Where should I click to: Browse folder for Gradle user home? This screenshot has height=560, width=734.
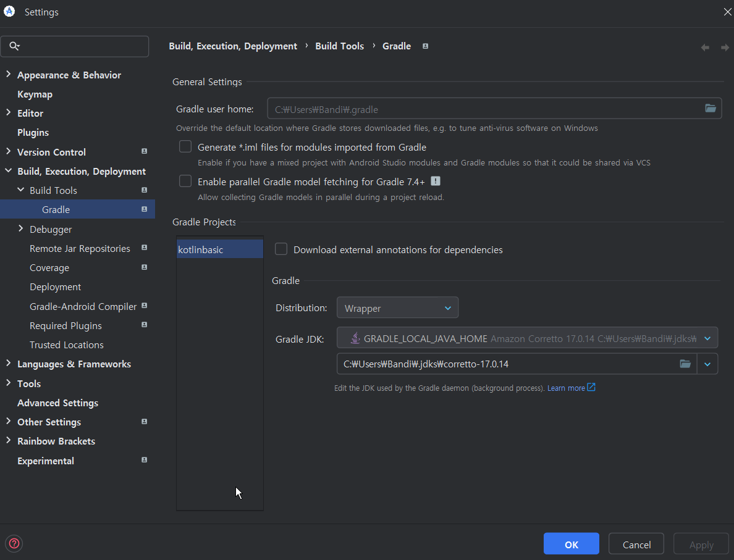[710, 109]
